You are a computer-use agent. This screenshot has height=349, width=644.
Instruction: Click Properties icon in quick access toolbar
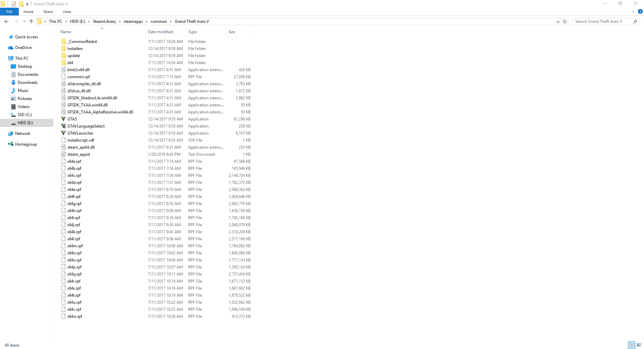[14, 4]
